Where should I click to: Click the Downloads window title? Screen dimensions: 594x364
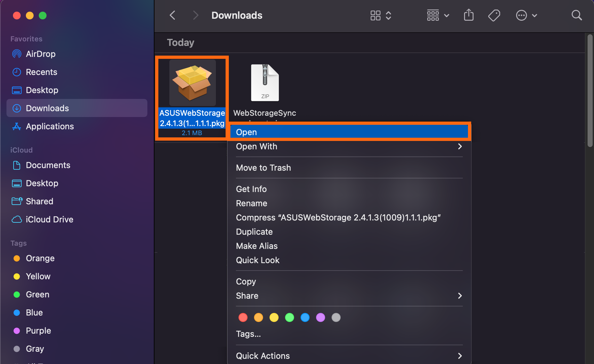pyautogui.click(x=237, y=15)
